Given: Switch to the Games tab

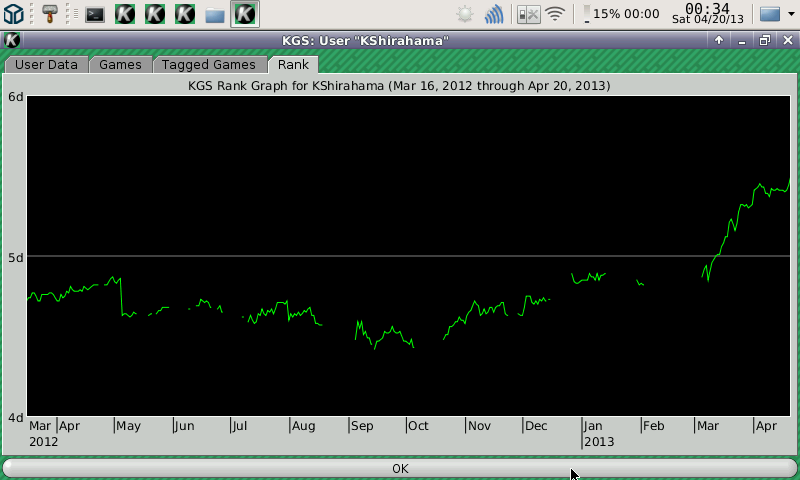Looking at the screenshot, I should [120, 65].
